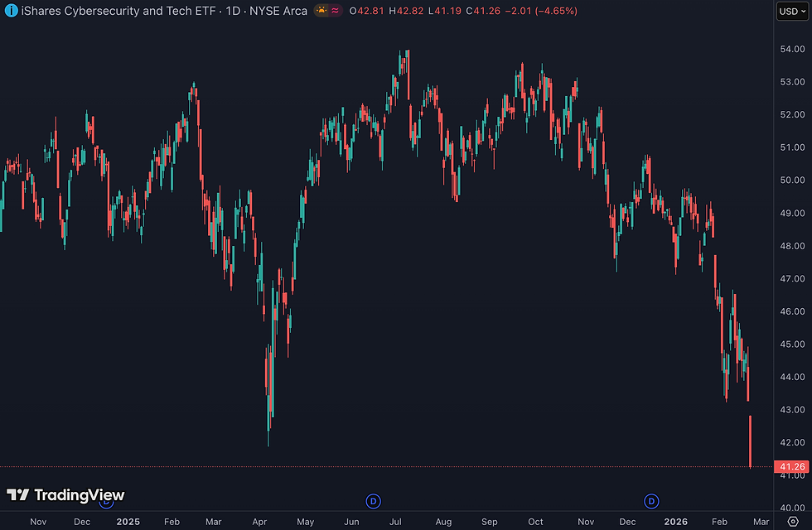Click the opening price O42.81 value

[366, 11]
